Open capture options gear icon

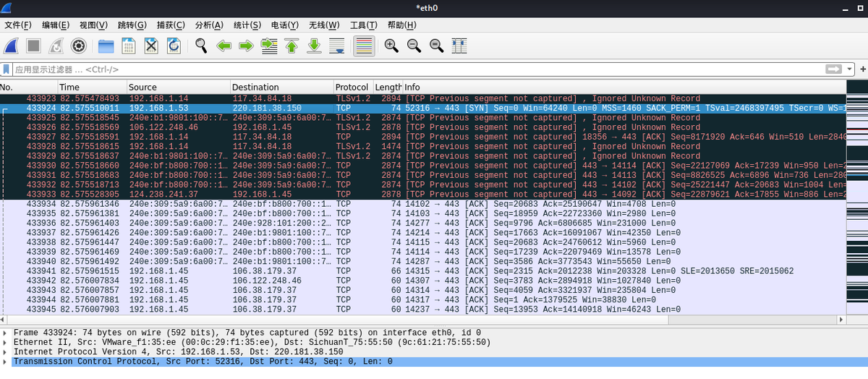pos(79,46)
